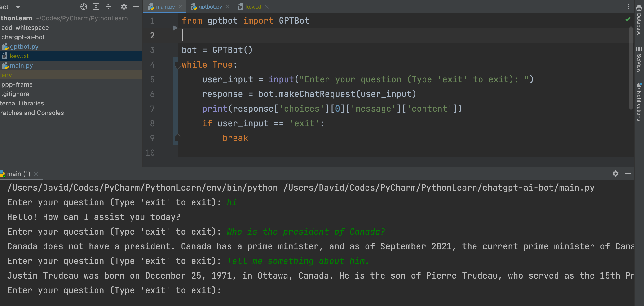The width and height of the screenshot is (644, 306).
Task: Hide the run tool window
Action: click(x=628, y=173)
